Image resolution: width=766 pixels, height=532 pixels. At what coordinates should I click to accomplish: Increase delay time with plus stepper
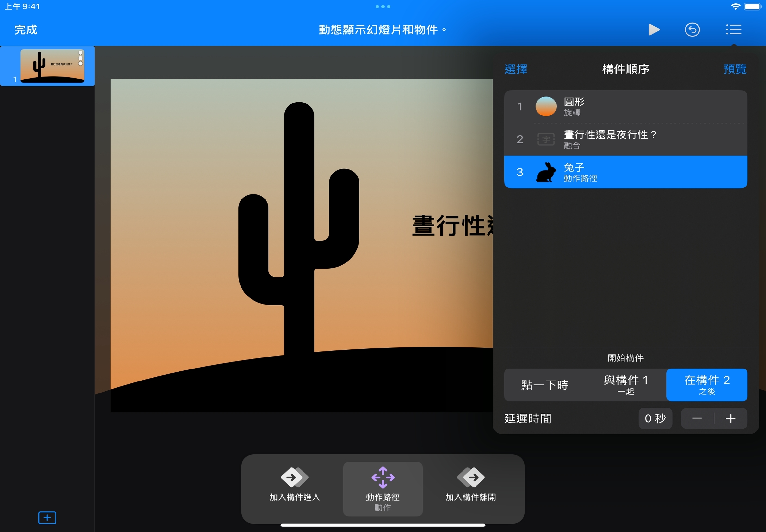point(730,418)
